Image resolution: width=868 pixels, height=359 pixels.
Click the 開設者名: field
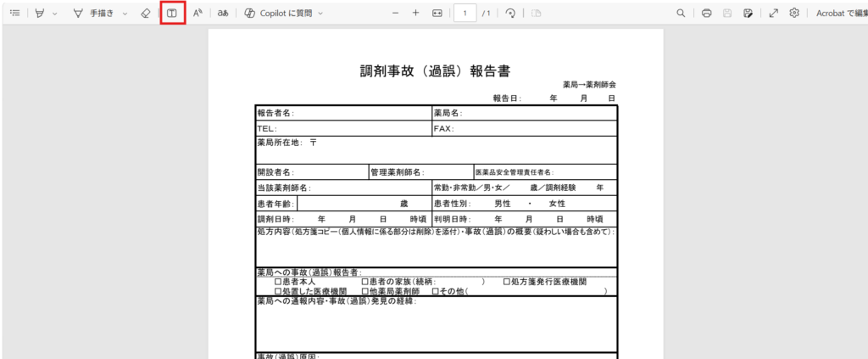312,172
